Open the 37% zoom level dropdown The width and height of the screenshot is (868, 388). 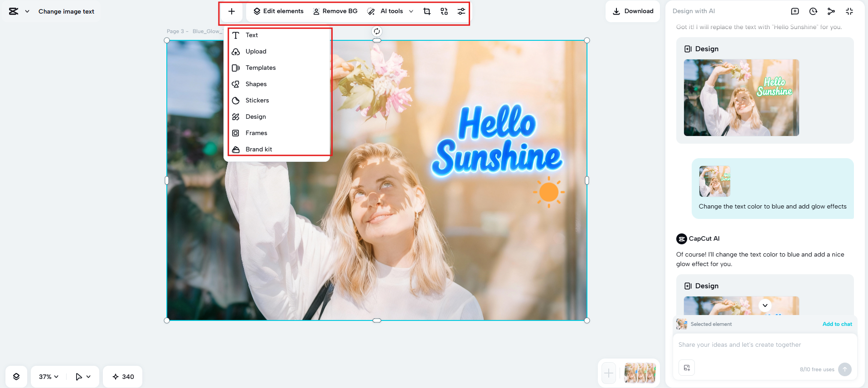click(48, 377)
